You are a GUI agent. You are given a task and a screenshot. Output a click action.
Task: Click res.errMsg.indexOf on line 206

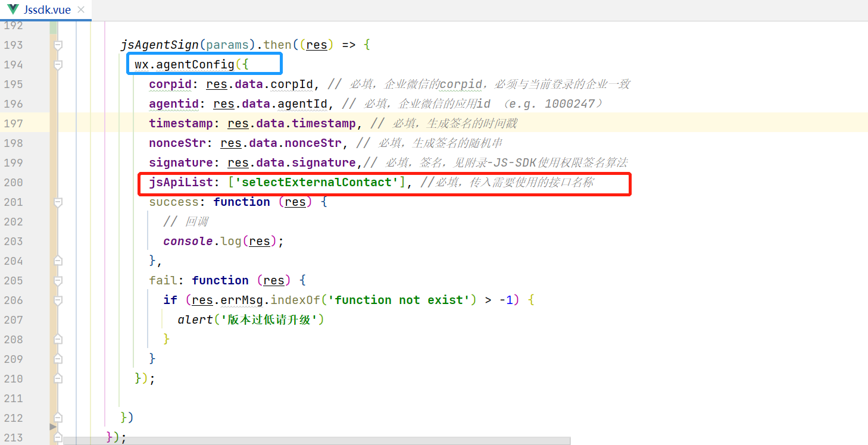(256, 300)
